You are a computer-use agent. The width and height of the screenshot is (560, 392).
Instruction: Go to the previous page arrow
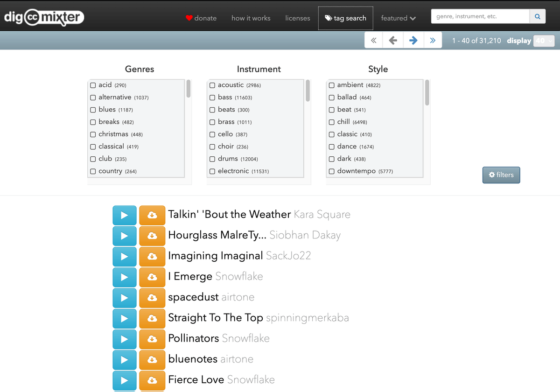tap(393, 41)
